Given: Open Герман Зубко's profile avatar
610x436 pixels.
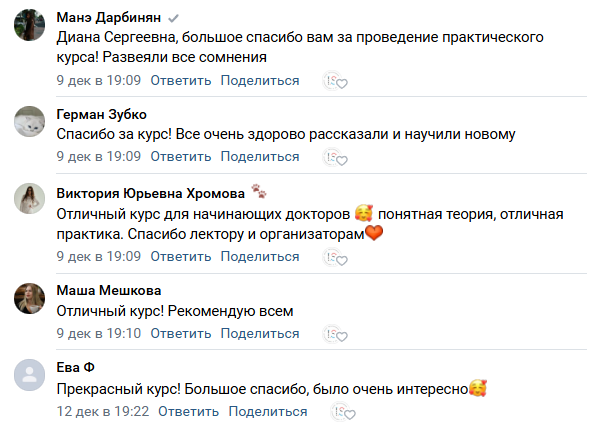Looking at the screenshot, I should point(31,122).
